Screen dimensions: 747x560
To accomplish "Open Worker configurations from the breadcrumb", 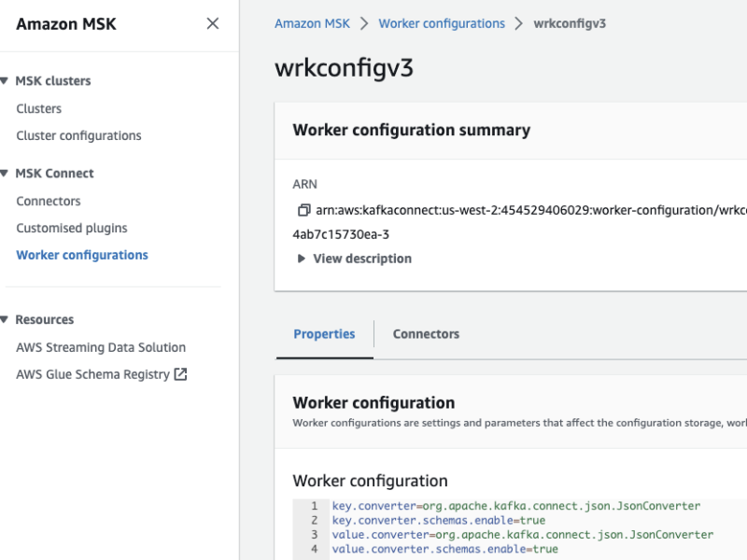I will tap(442, 23).
